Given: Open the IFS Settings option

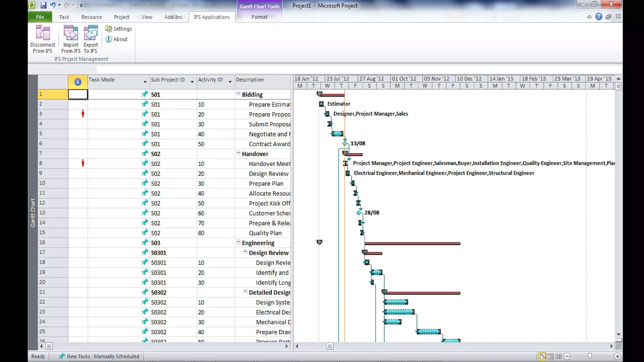Looking at the screenshot, I should (119, 29).
